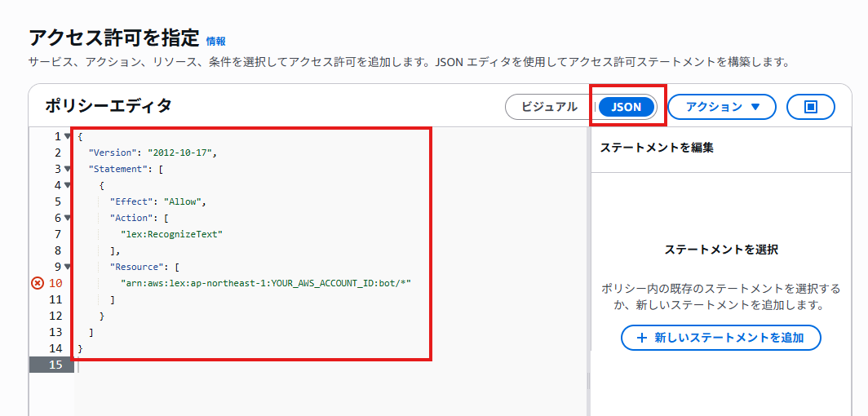Viewport: 868px width, 416px height.
Task: Open the アクション dropdown menu
Action: click(722, 108)
